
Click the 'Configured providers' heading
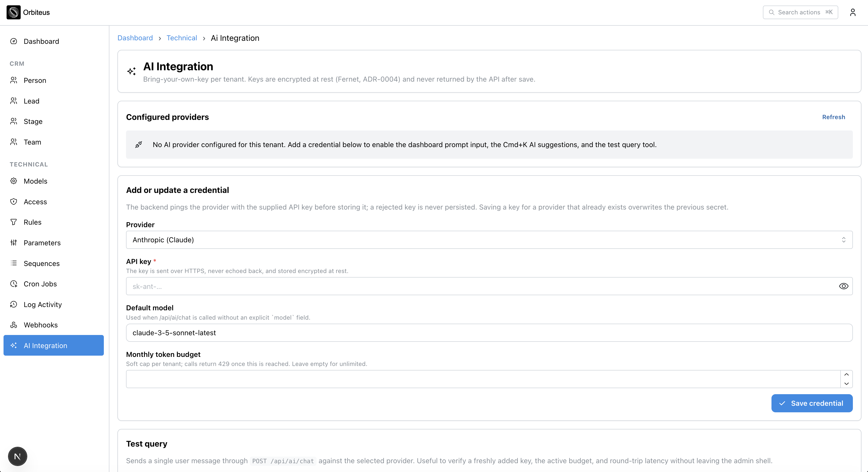[167, 117]
